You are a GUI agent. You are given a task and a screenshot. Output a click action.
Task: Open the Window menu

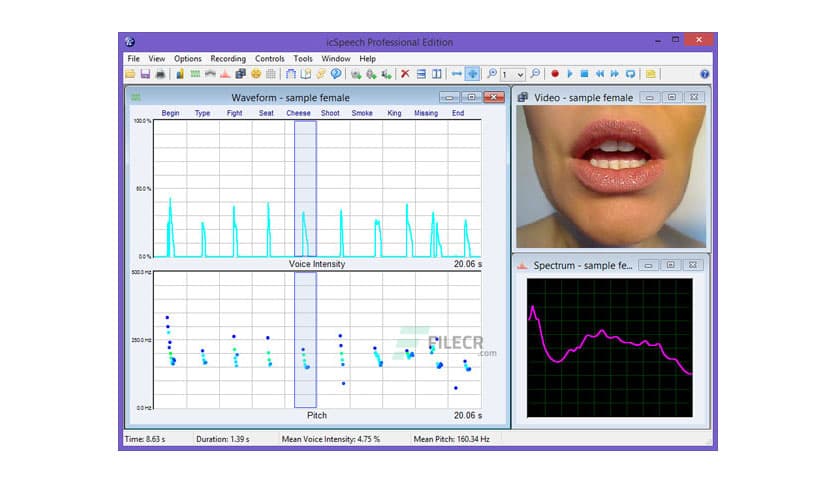tap(336, 59)
